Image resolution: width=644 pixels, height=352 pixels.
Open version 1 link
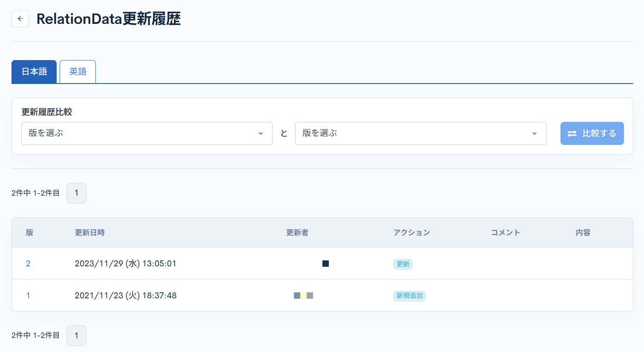(x=28, y=296)
